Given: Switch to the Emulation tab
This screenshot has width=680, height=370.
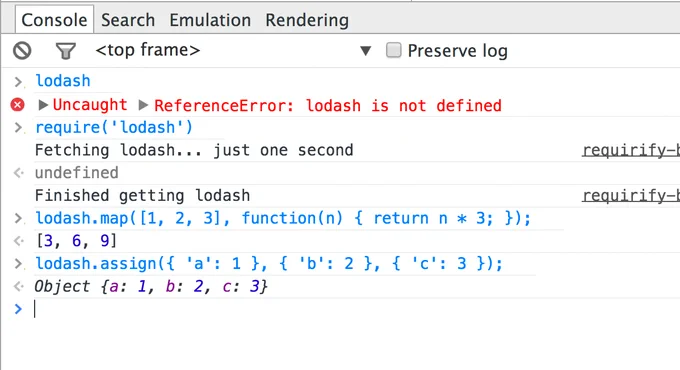Looking at the screenshot, I should click(x=210, y=20).
